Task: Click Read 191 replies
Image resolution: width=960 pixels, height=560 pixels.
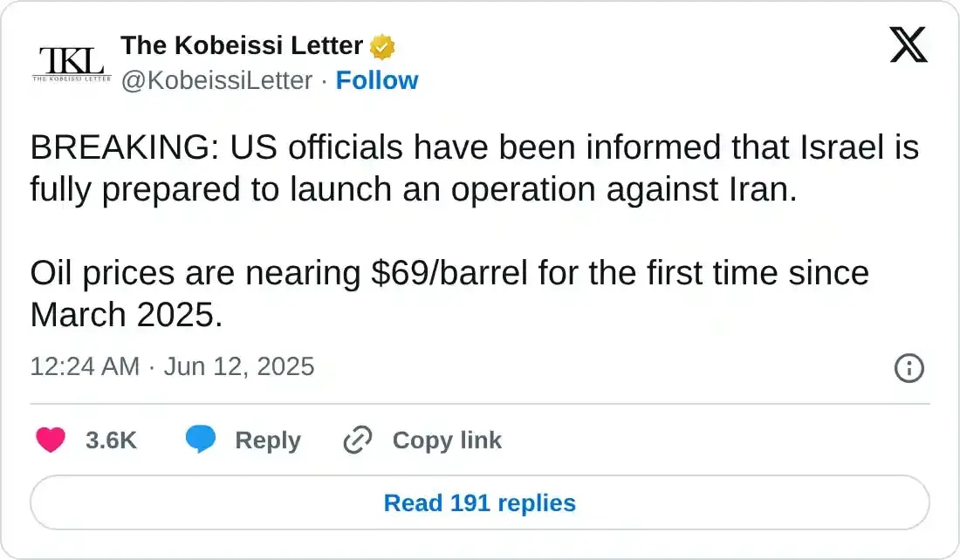Action: click(x=479, y=502)
